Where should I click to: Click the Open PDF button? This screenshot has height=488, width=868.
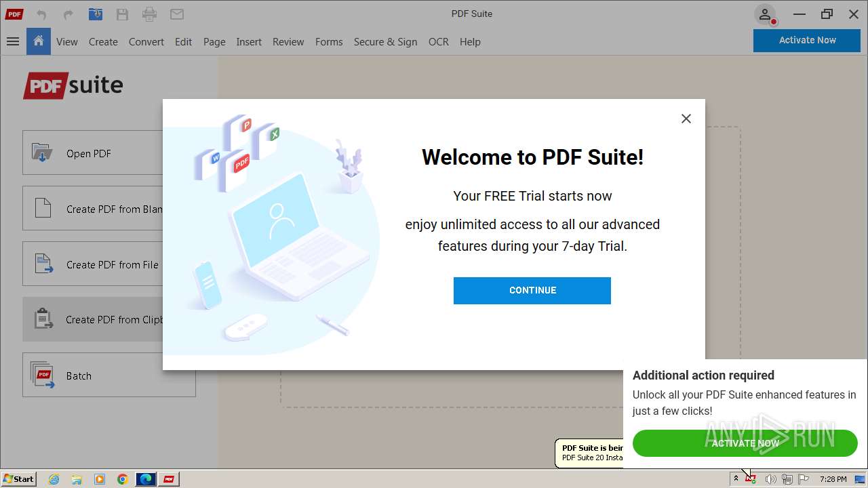[x=93, y=153]
